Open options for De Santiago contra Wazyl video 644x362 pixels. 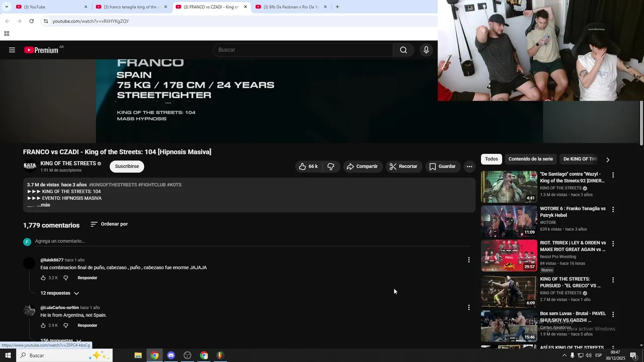[x=613, y=175]
